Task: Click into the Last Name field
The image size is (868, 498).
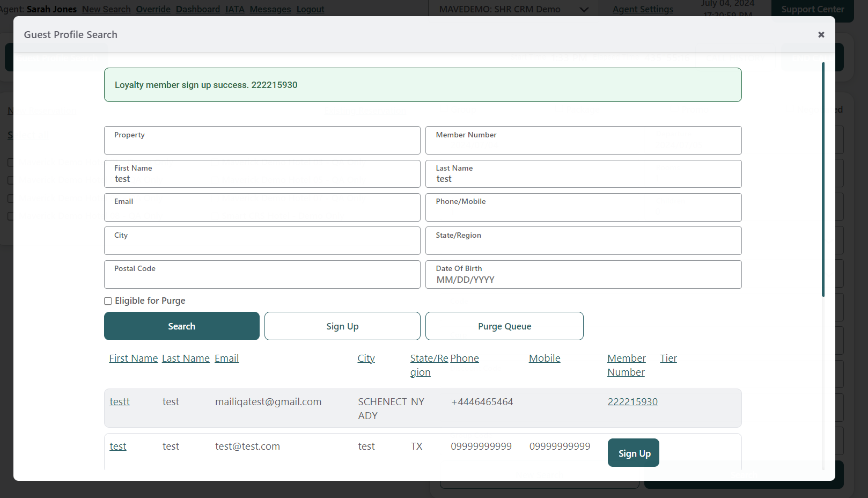Action: tap(584, 174)
